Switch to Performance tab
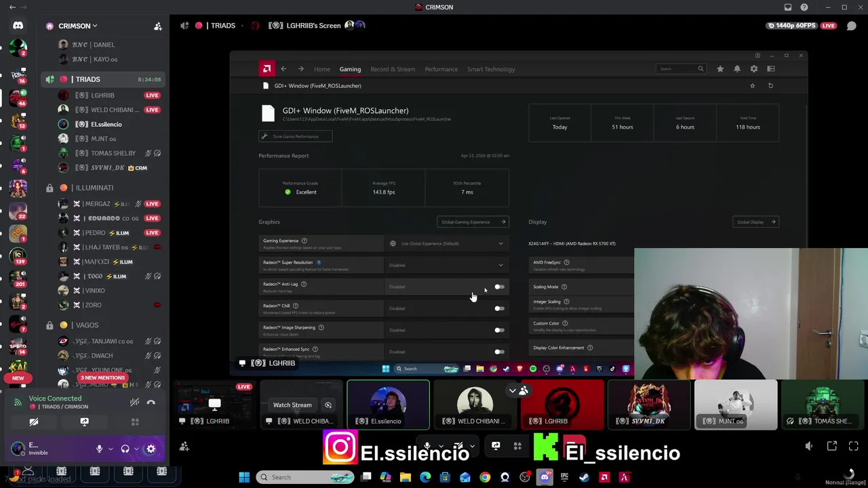 coord(441,69)
